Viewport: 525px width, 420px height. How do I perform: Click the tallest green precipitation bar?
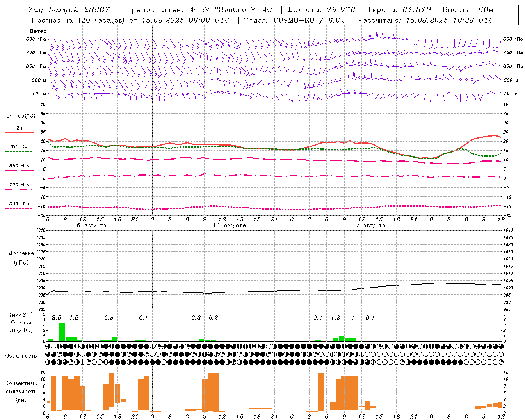pos(62,332)
